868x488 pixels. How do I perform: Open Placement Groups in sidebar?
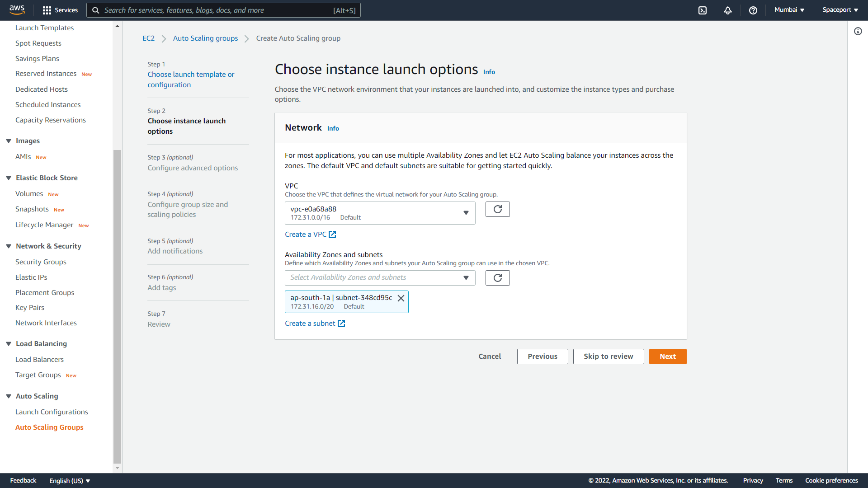[45, 293]
